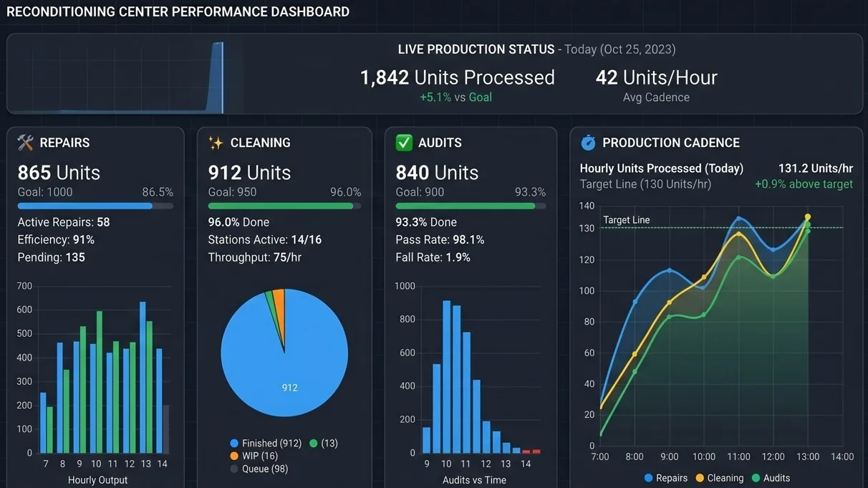The image size is (868, 488).
Task: Click the Audits goal progress bar
Action: (x=471, y=206)
